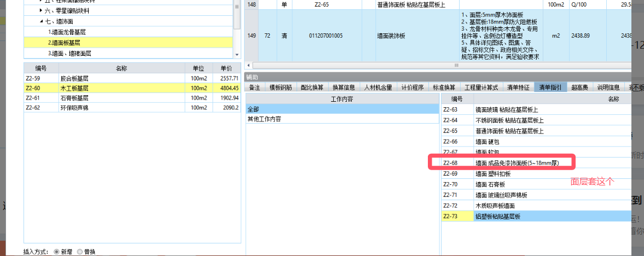This screenshot has height=256, width=644.
Task: Select guide row Z2-69 墙面 塑料扣板
Action: click(536, 174)
